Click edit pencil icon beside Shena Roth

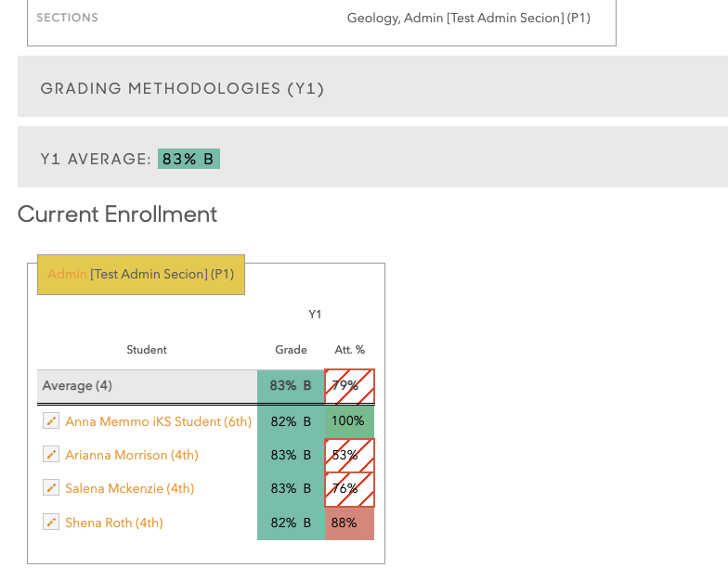(51, 523)
